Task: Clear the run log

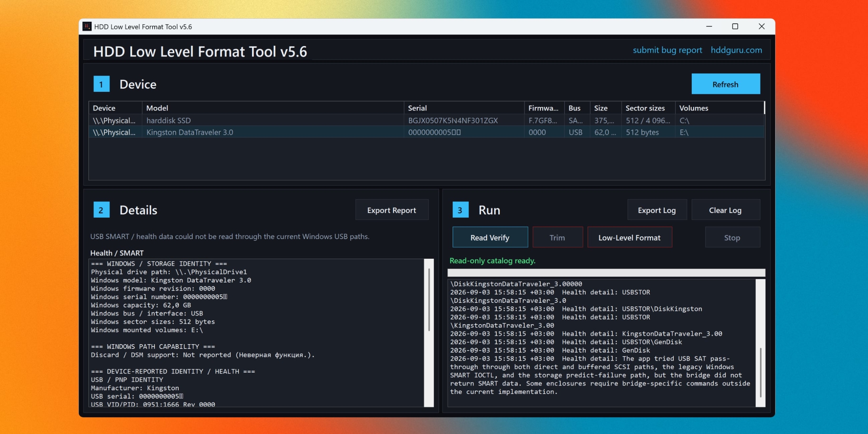Action: pos(726,210)
